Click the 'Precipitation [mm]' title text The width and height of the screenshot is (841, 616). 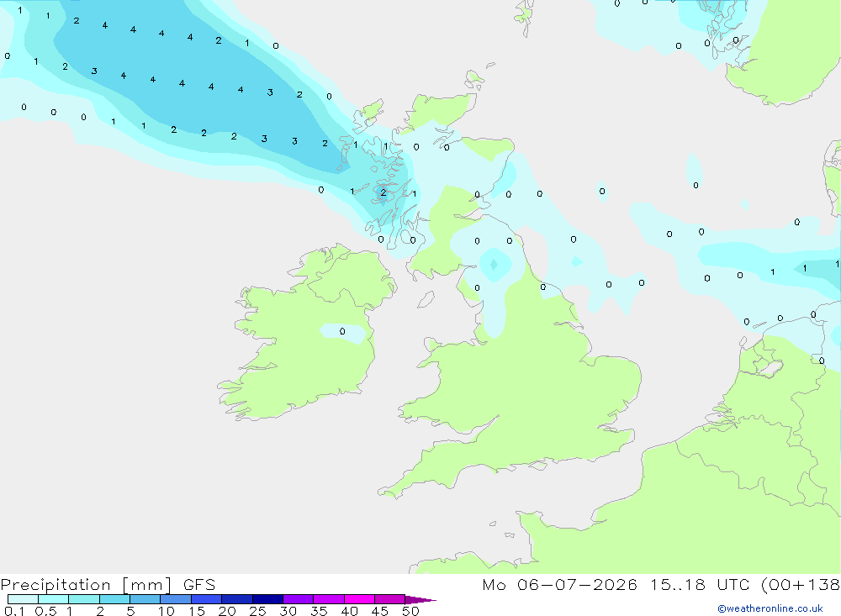click(x=87, y=585)
